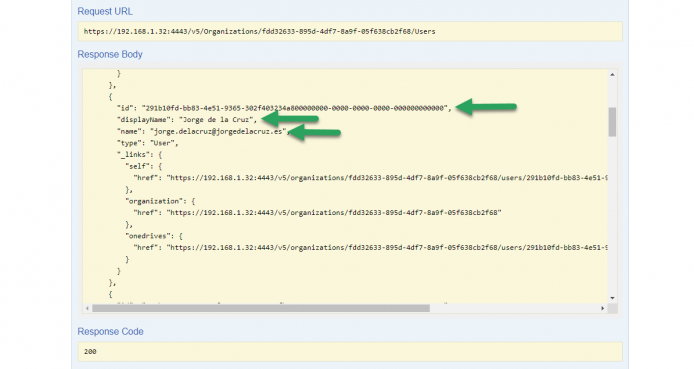Click the type User line

(147, 143)
